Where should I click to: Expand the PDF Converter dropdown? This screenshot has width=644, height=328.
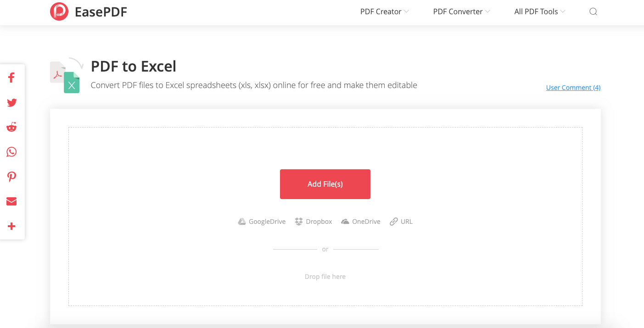[461, 11]
